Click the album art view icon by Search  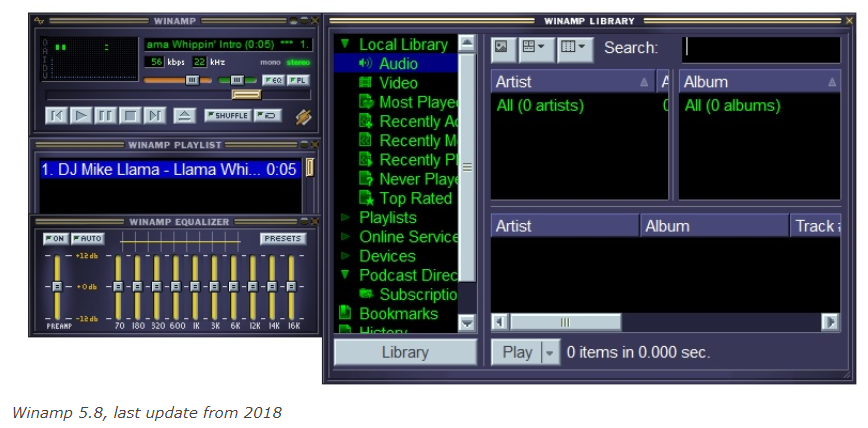(502, 47)
